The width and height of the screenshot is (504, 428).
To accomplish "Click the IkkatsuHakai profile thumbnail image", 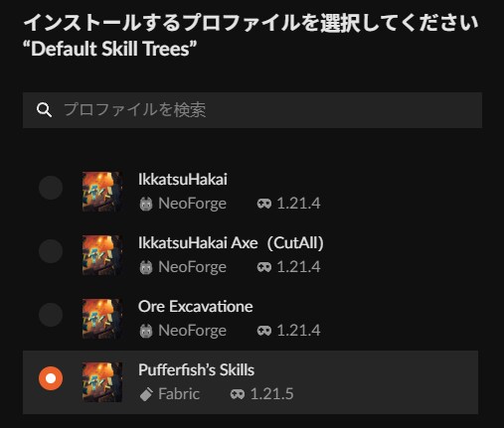I will tap(102, 192).
